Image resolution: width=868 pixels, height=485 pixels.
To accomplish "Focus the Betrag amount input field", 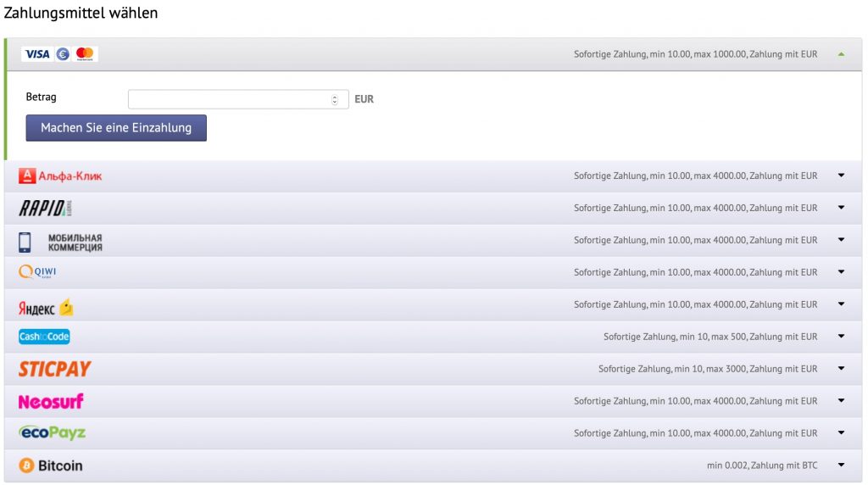I will [229, 100].
